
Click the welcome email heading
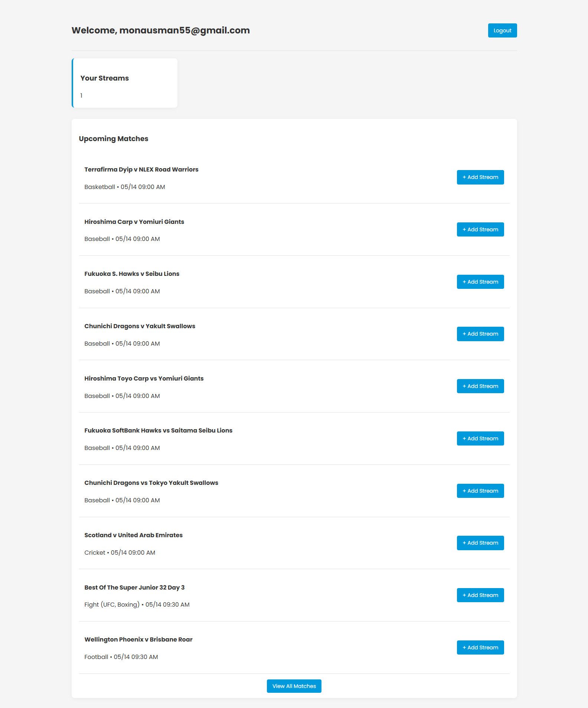pyautogui.click(x=160, y=30)
